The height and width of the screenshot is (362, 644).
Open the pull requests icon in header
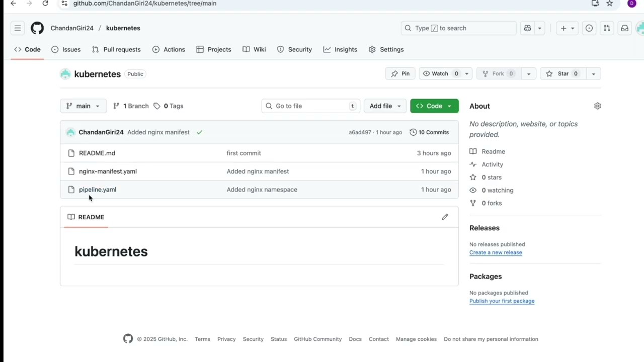(x=607, y=28)
